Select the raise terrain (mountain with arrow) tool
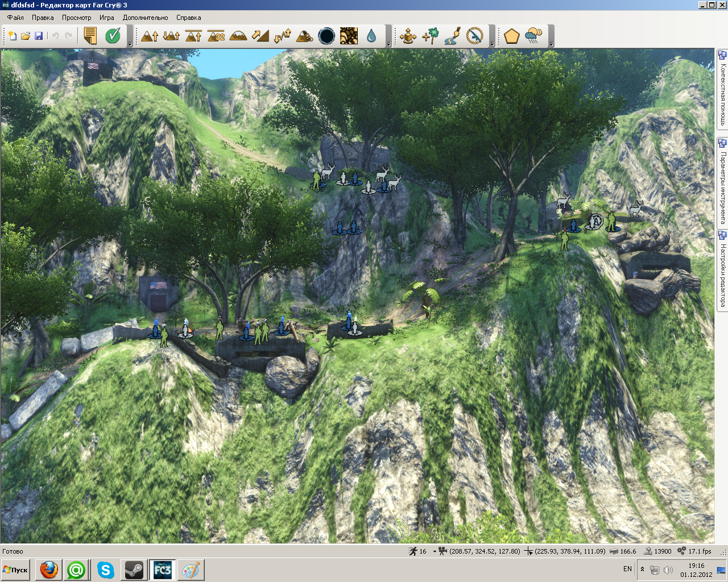 click(150, 36)
